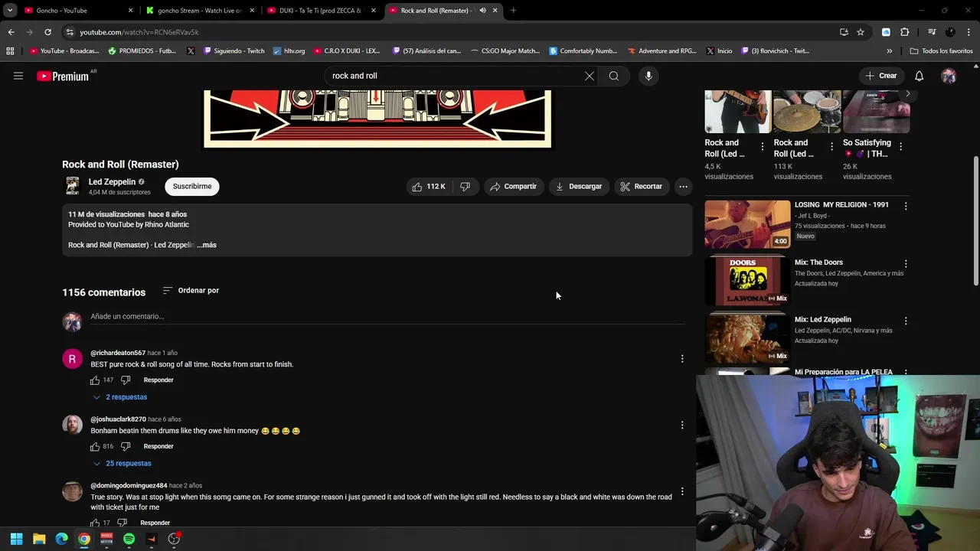
Task: Open options menu for joshuaclark8270 comment
Action: 682,425
